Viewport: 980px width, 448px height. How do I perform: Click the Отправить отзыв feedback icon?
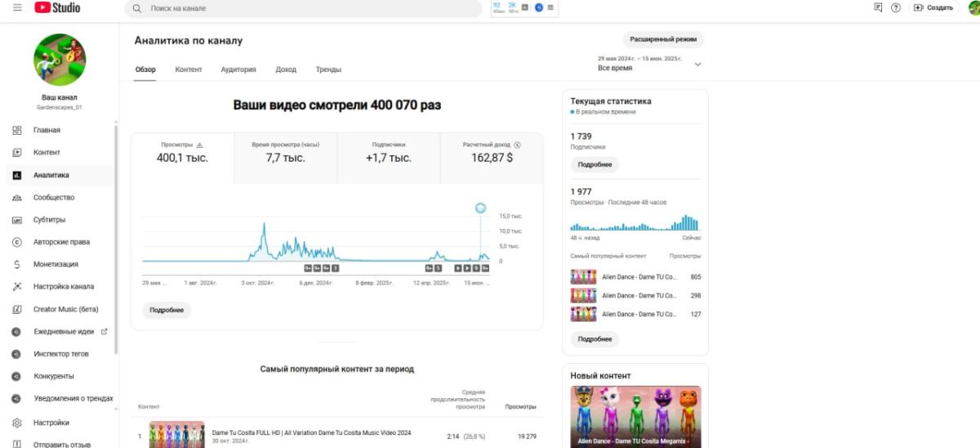coord(17,445)
